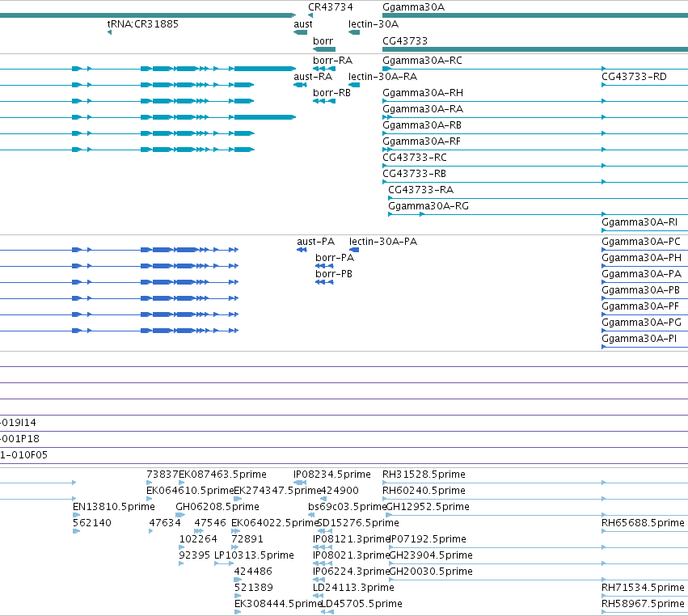Click the clone label ending 019I14

(x=18, y=423)
